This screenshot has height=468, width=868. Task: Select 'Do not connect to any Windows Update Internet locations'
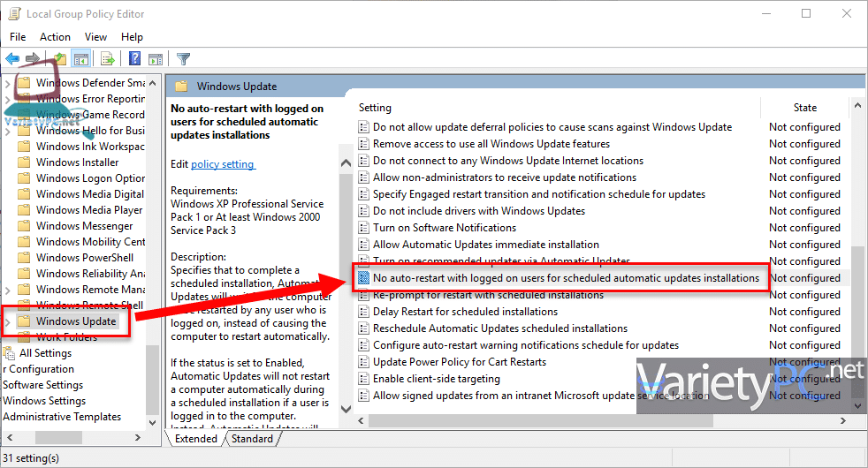(508, 161)
